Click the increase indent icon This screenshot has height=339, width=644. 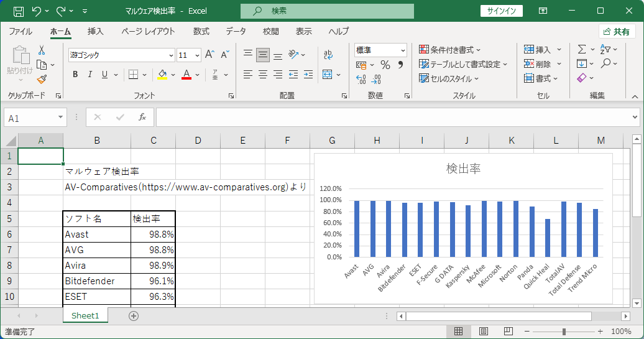[308, 75]
